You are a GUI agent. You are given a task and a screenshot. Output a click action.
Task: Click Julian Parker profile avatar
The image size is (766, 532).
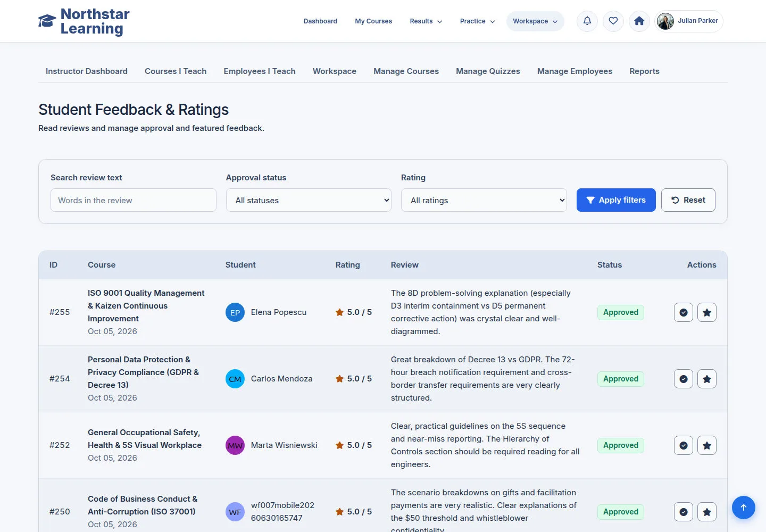[x=665, y=21]
